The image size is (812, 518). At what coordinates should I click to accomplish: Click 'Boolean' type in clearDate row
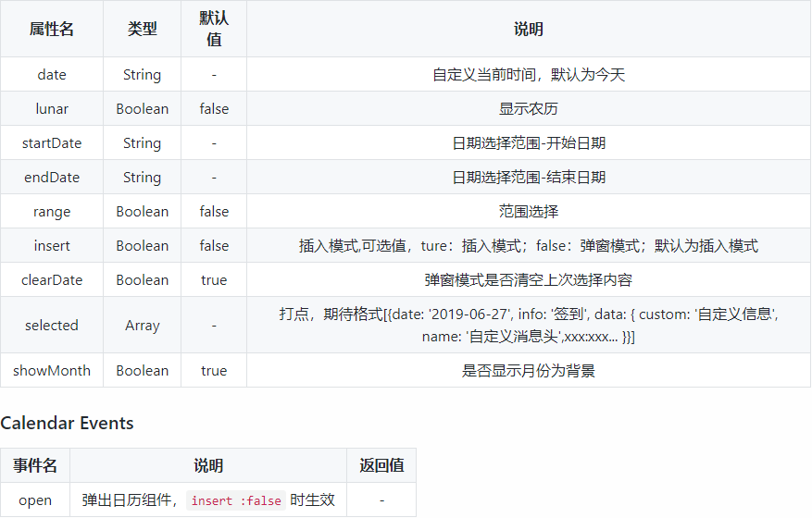(142, 279)
